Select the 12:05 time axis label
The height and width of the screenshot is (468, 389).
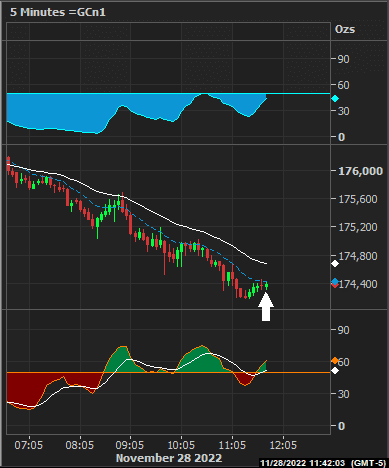click(283, 445)
